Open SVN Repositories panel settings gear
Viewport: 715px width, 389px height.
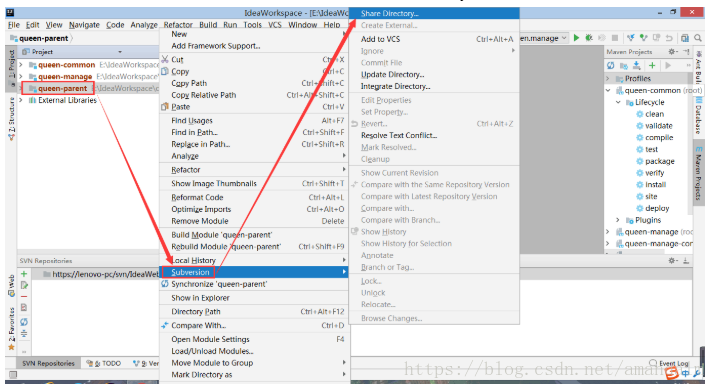tap(672, 260)
